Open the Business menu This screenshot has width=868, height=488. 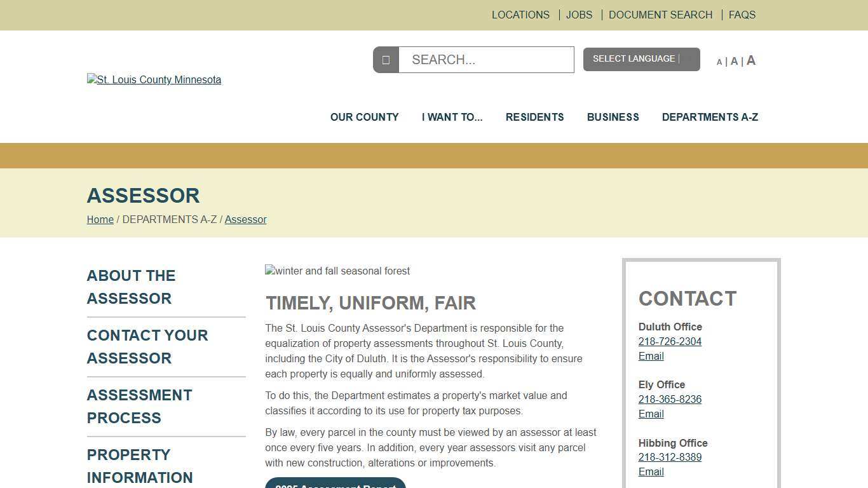coord(613,117)
